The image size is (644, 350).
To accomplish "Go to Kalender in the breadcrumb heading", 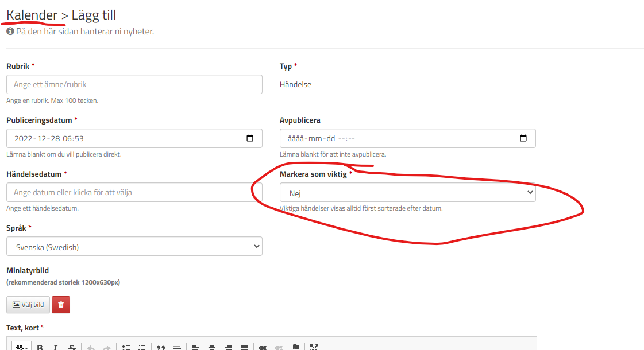I will tap(32, 15).
